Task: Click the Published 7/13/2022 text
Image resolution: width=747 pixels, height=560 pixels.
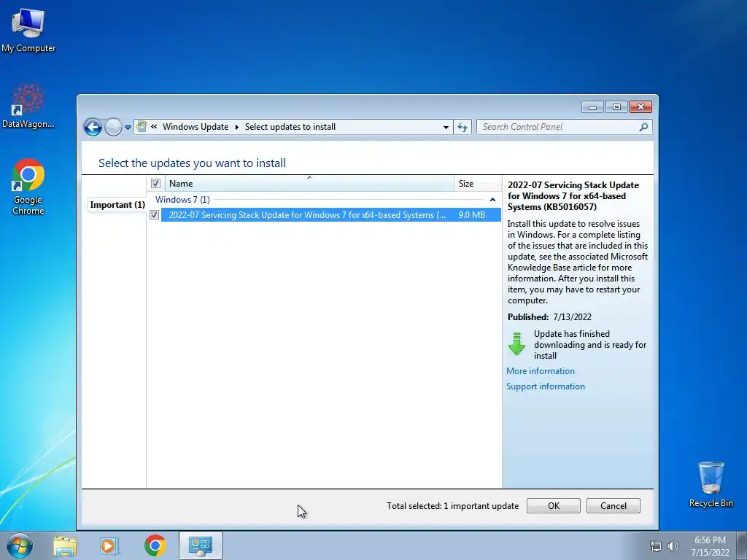Action: (549, 317)
